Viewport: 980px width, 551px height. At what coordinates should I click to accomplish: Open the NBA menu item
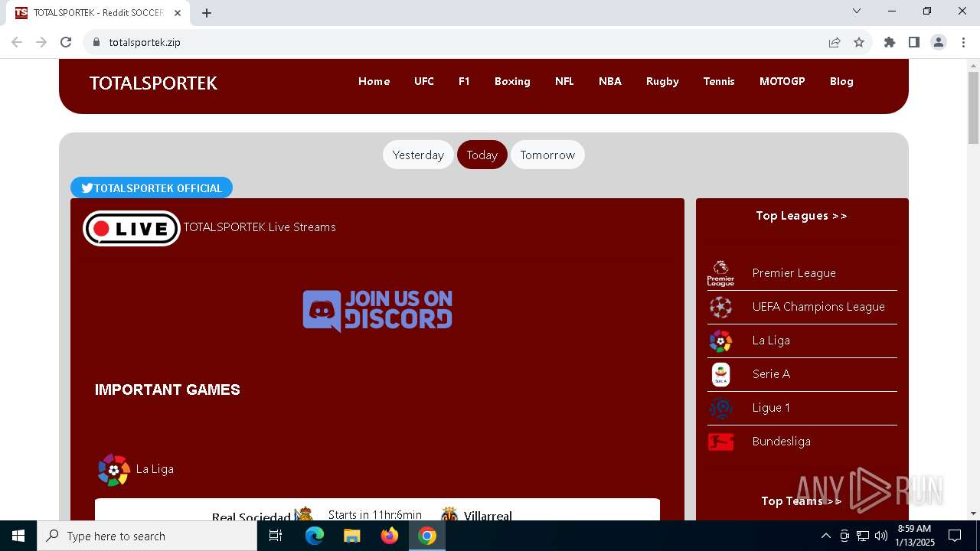(x=610, y=81)
